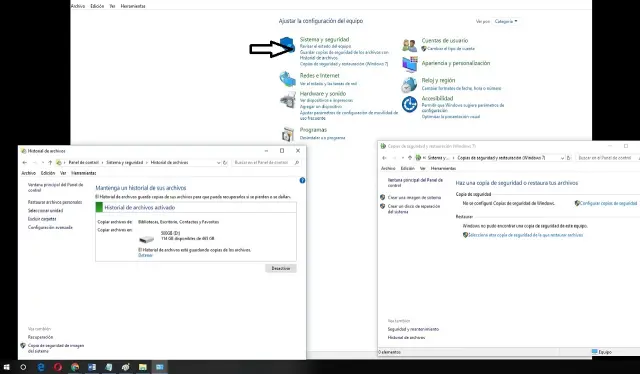Open the Programas category icon
The image size is (640, 374).
tap(288, 134)
